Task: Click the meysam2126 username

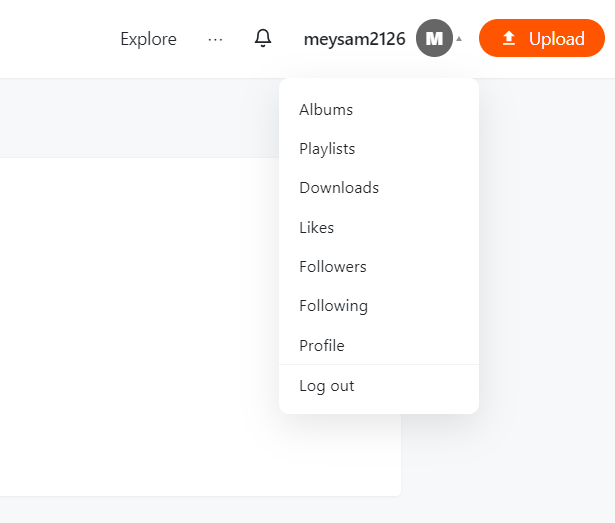Action: [x=355, y=39]
